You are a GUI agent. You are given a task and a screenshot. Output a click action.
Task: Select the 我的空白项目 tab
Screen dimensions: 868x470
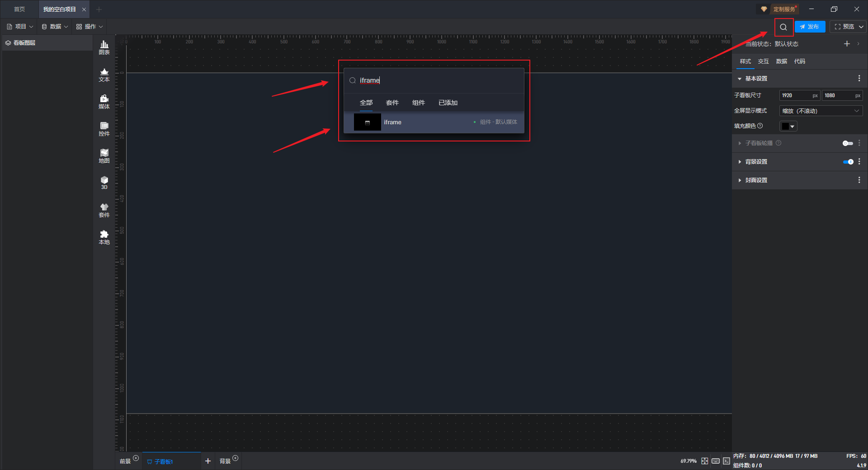pos(60,9)
